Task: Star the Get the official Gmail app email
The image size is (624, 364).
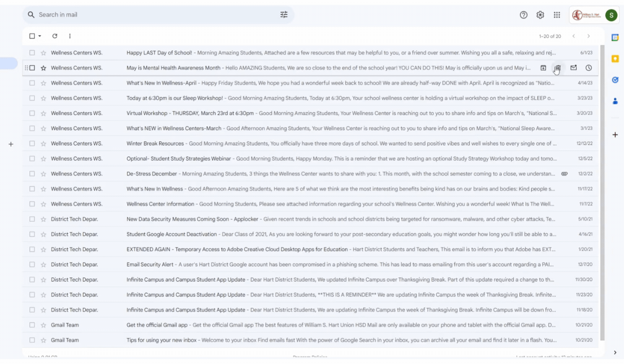Action: 43,325
